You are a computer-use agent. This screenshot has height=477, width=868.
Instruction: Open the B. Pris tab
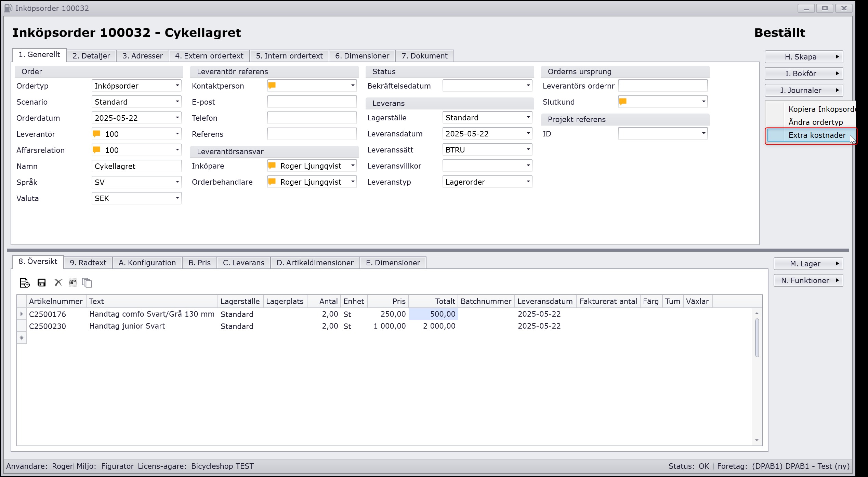coord(199,263)
